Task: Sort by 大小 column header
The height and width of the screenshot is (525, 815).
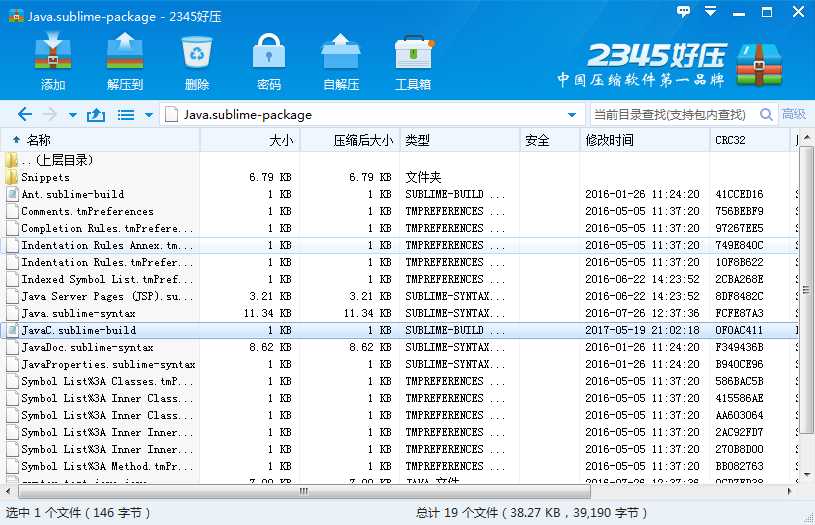Action: pos(249,140)
